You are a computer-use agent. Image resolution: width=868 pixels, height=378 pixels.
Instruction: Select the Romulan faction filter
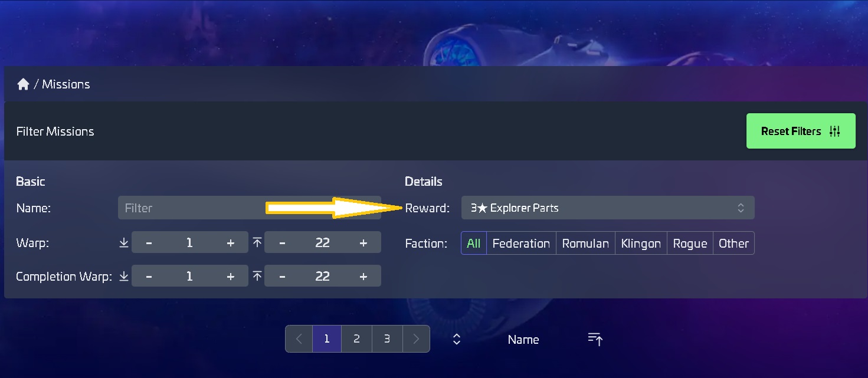pos(585,244)
